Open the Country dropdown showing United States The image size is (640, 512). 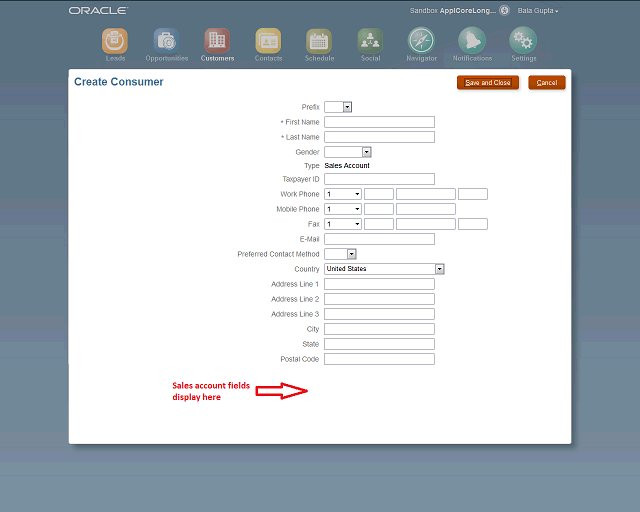point(384,269)
